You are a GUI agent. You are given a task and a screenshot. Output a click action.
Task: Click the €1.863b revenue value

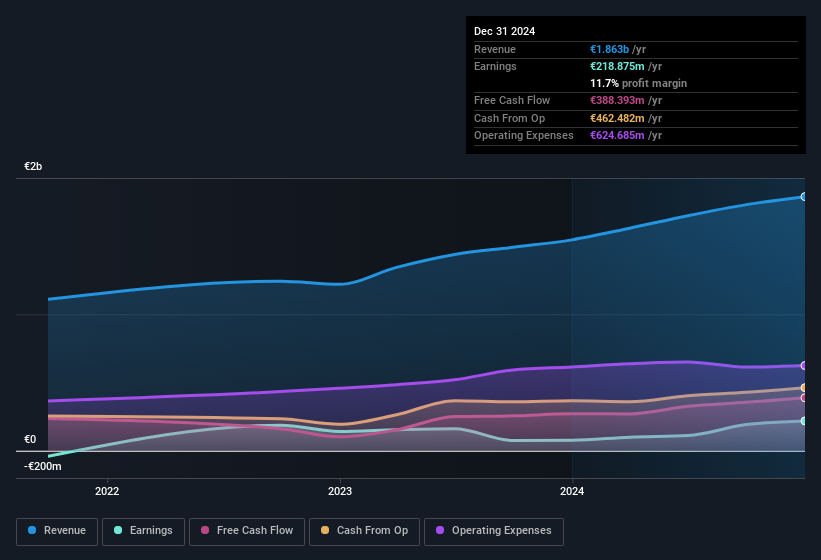click(x=609, y=49)
